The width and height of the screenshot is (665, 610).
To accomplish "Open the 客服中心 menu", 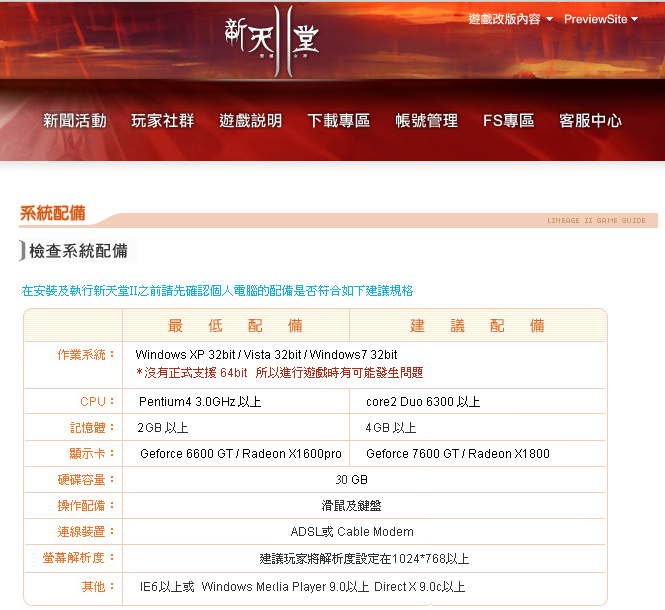I will 590,121.
